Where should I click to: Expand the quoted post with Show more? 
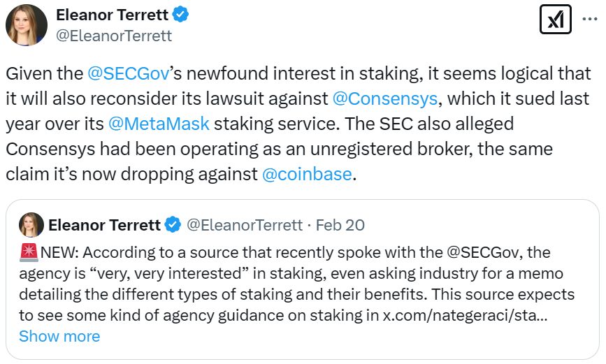[59, 336]
